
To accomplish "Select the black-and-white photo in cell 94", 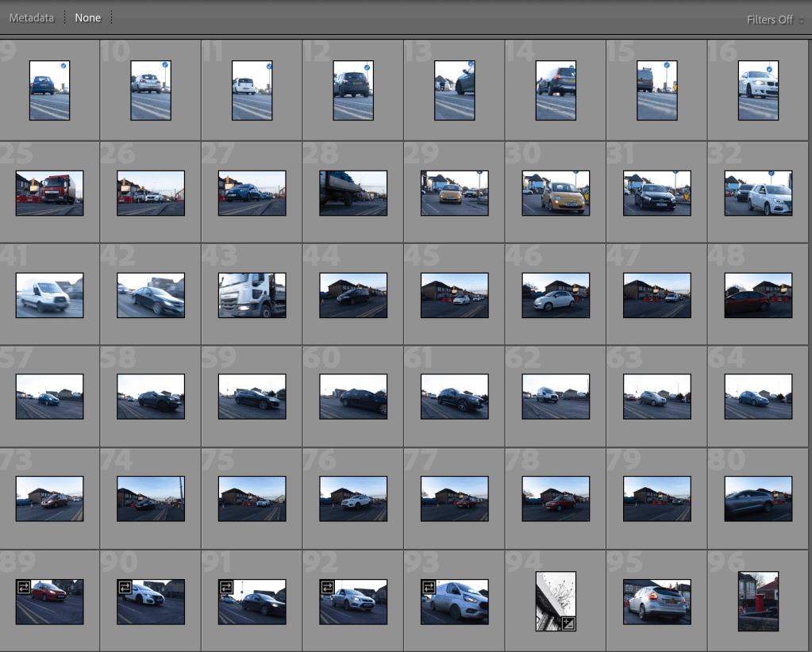I will click(554, 599).
